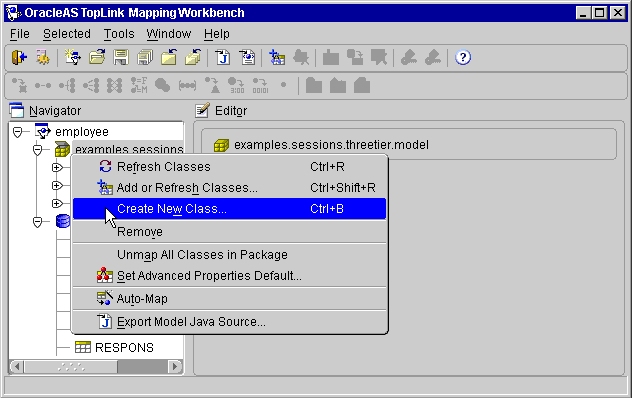Click the Save All stacked disks icon

click(x=145, y=58)
